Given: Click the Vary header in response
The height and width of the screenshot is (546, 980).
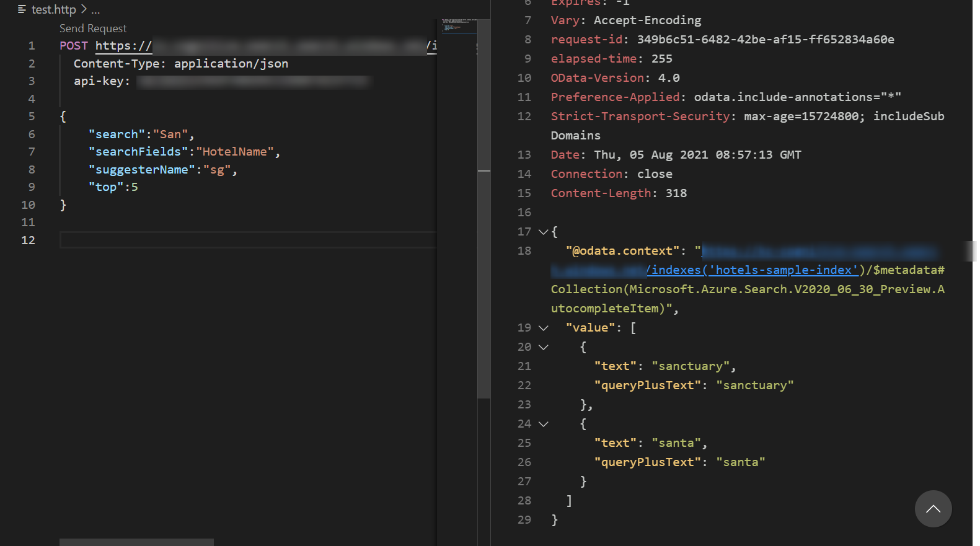Looking at the screenshot, I should click(626, 20).
